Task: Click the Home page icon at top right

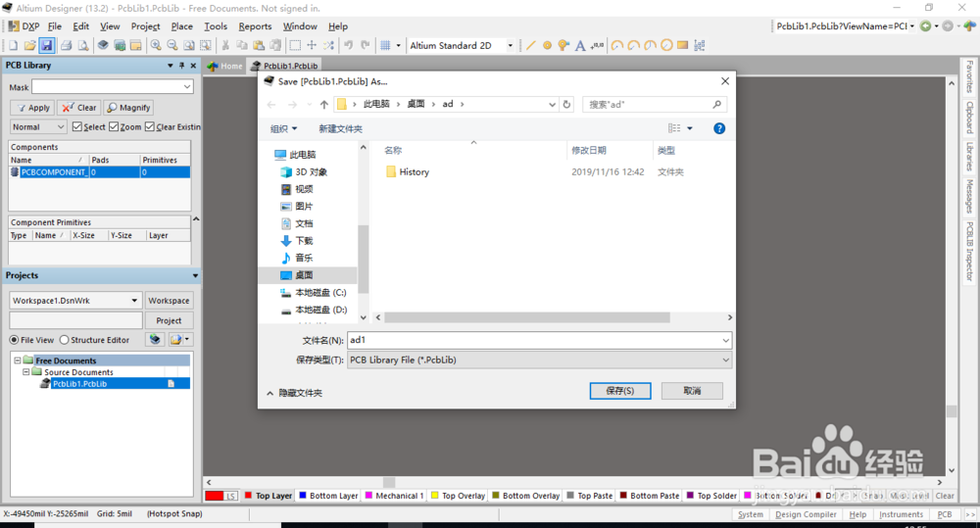Action: click(x=969, y=26)
